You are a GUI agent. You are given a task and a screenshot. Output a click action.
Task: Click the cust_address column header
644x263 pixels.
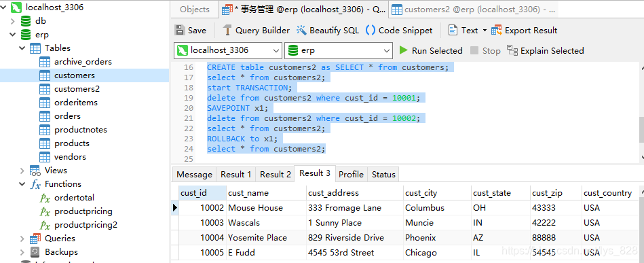pyautogui.click(x=355, y=192)
